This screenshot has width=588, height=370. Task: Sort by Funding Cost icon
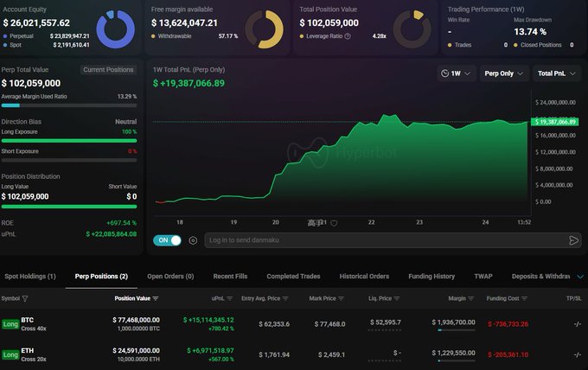click(x=524, y=299)
